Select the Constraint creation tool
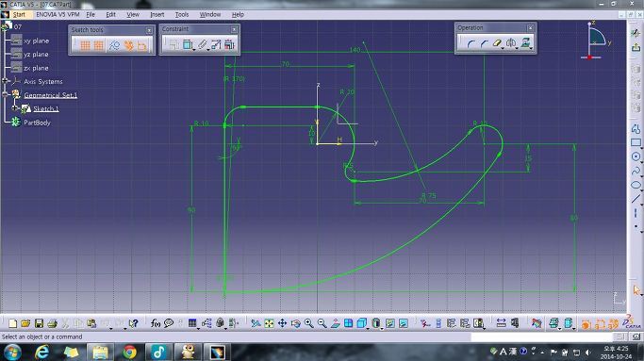This screenshot has height=361, width=644. tap(187, 44)
